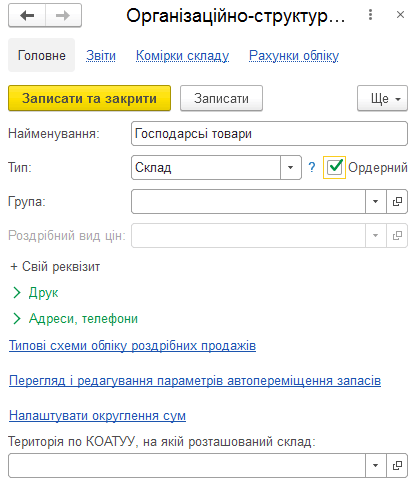Switch to the Головне tab
This screenshot has width=412, height=483.
[x=41, y=55]
